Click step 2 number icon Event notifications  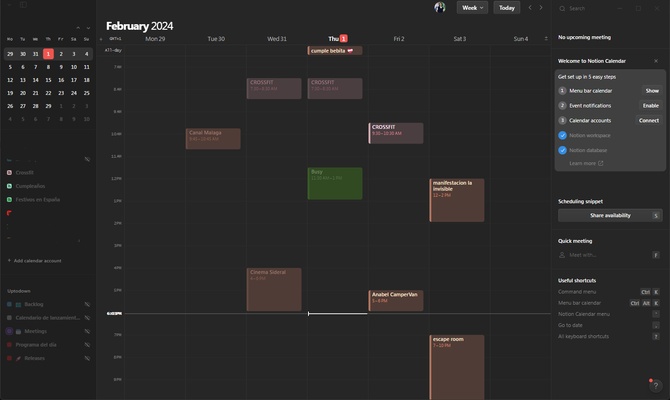click(x=562, y=106)
